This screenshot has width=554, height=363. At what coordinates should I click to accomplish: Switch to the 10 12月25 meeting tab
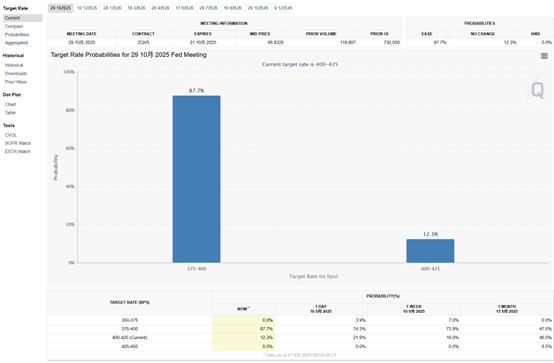(x=87, y=8)
